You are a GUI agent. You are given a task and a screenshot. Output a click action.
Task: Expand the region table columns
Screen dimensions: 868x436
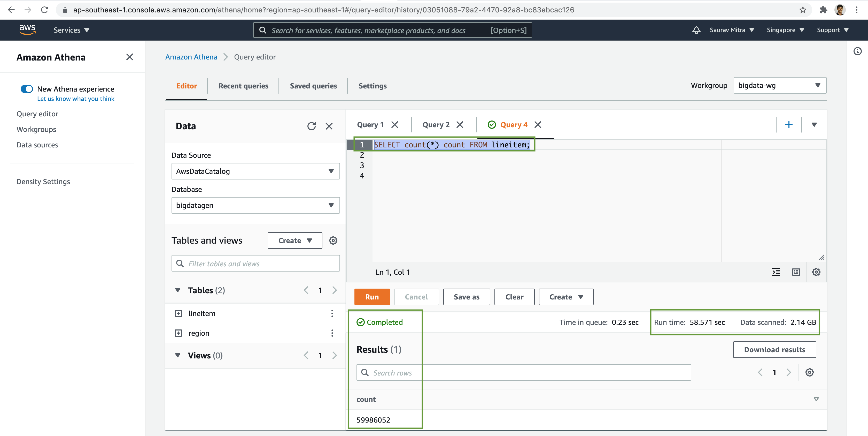point(178,333)
